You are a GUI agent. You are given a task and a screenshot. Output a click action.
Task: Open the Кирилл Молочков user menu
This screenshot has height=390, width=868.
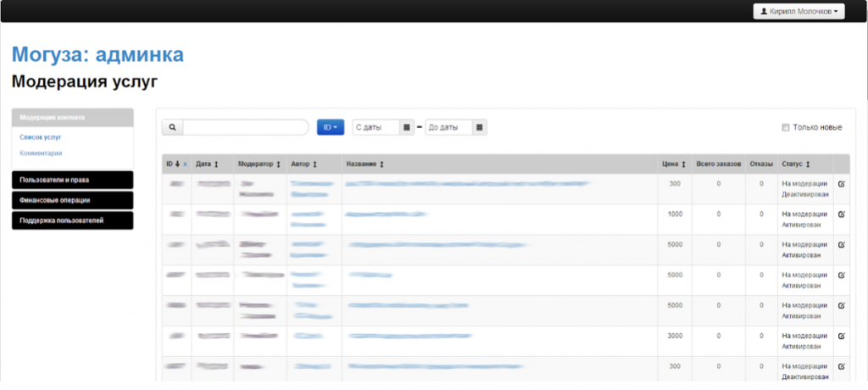pos(798,11)
